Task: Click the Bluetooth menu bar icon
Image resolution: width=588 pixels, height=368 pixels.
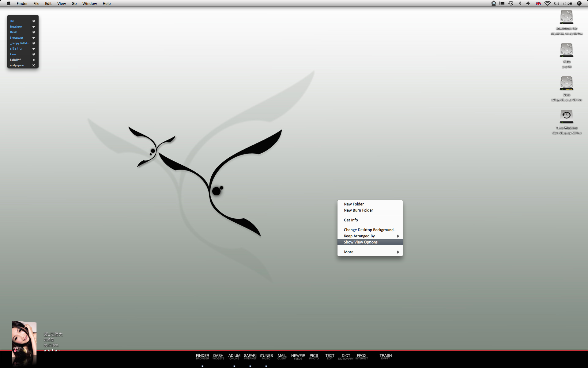Action: (x=520, y=3)
